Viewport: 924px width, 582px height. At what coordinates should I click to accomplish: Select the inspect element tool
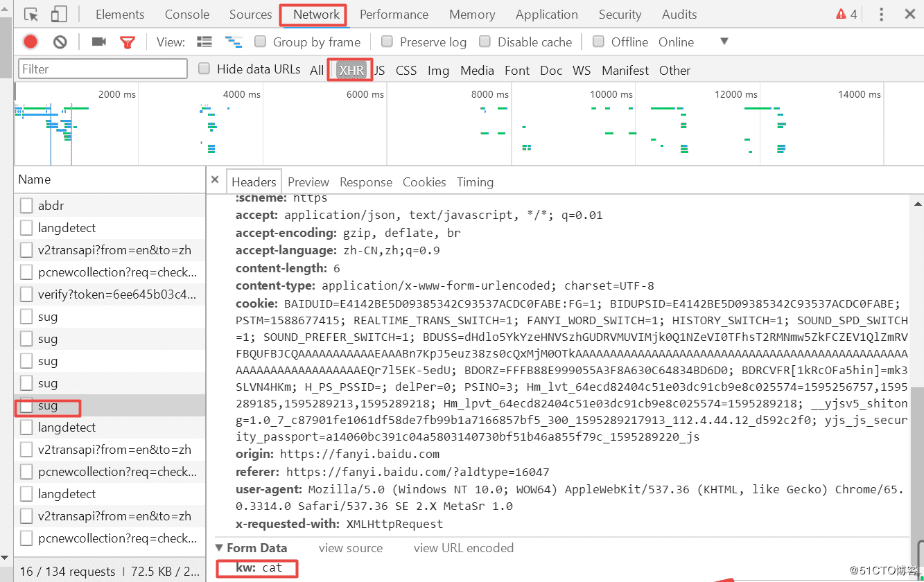coord(30,13)
